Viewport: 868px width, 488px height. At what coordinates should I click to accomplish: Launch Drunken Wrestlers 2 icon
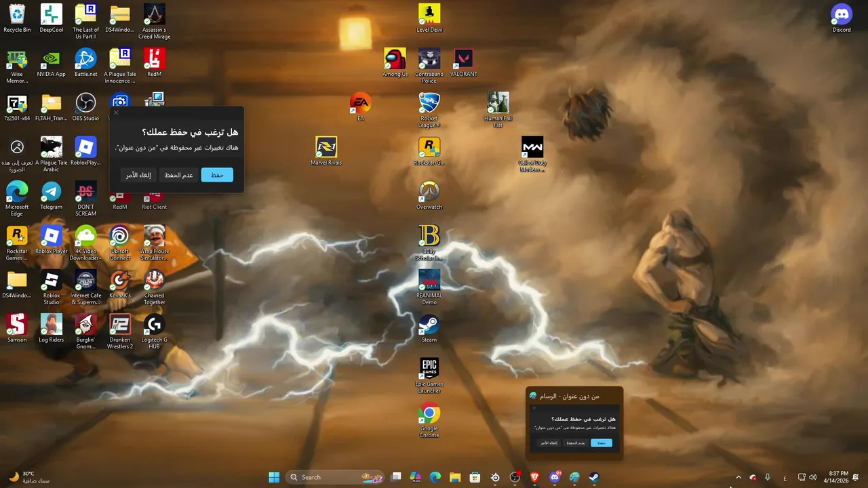pyautogui.click(x=120, y=332)
